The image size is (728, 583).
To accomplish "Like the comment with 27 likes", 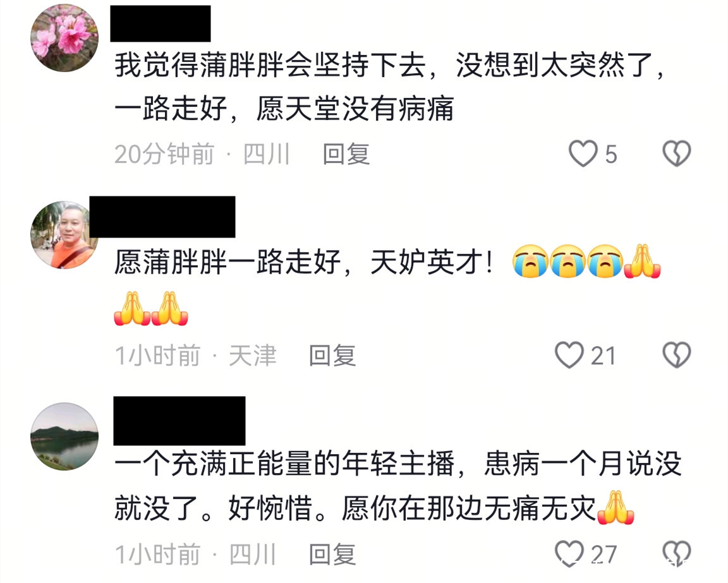I will point(569,554).
